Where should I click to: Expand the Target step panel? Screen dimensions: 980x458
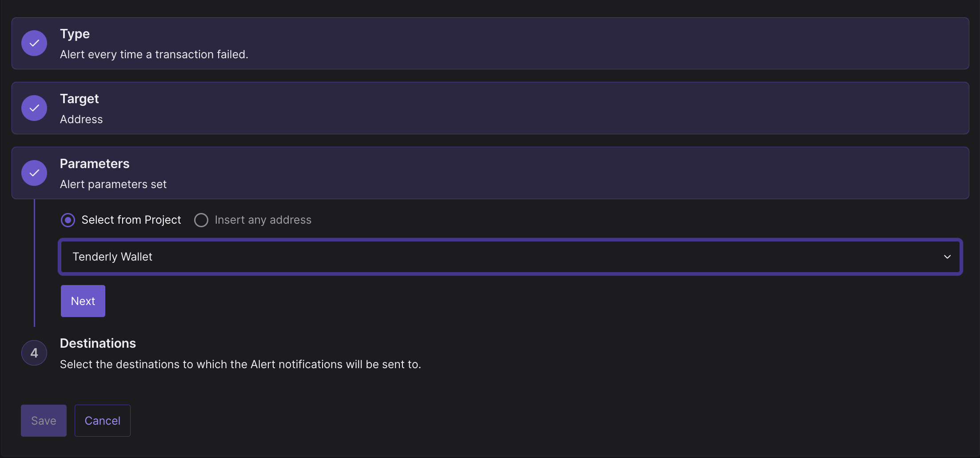(x=490, y=108)
